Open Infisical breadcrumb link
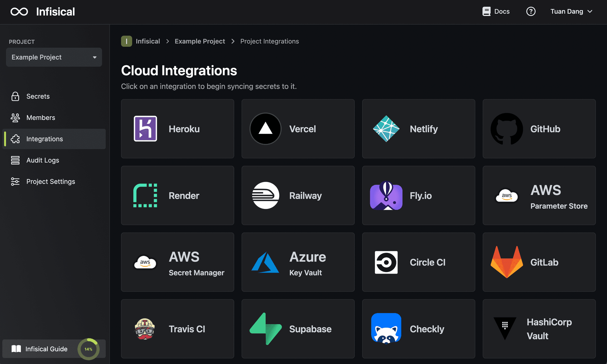607x364 pixels. pyautogui.click(x=148, y=41)
